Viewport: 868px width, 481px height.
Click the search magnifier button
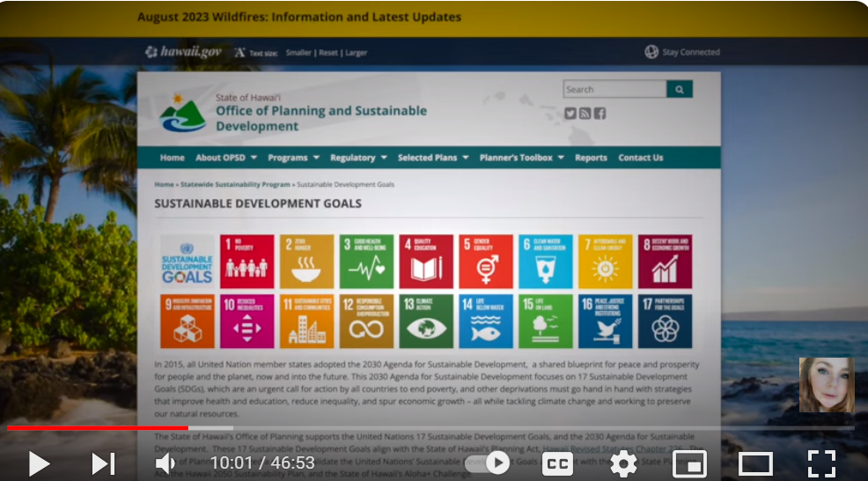[680, 89]
